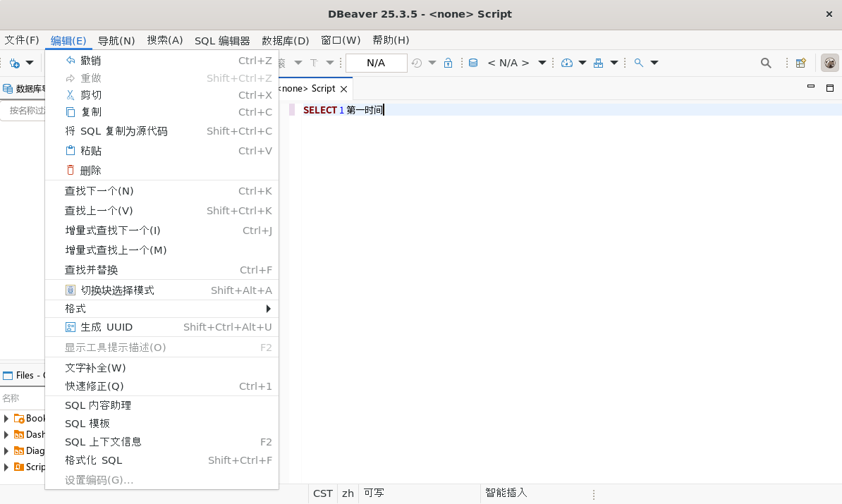Click the transaction log clock icon
842x504 pixels.
pyautogui.click(x=417, y=63)
